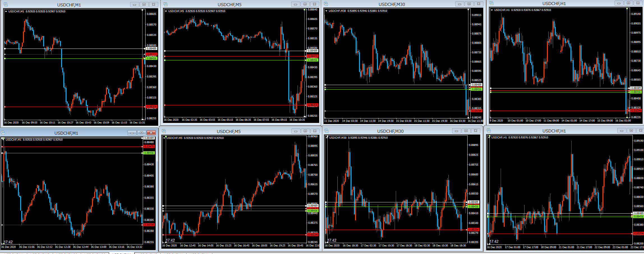Image resolution: width=644 pixels, height=254 pixels.
Task: Click the 17:42 time label in lower M5 chart
Action: [x=170, y=240]
